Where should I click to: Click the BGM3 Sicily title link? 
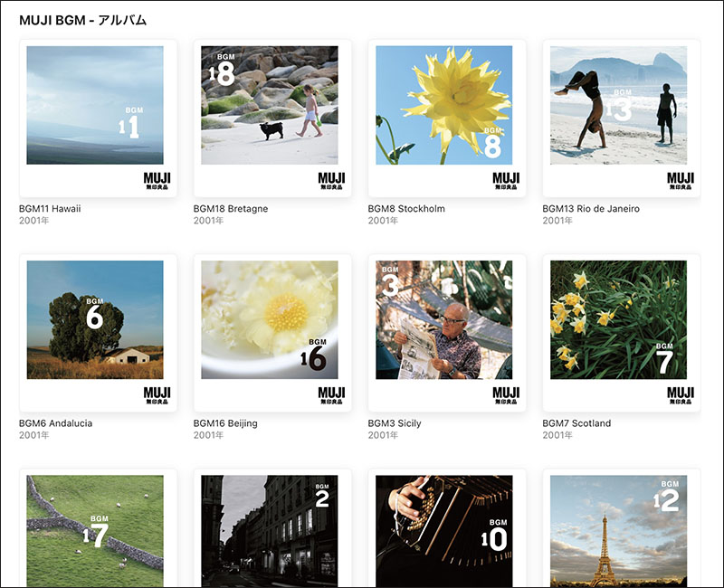click(395, 423)
